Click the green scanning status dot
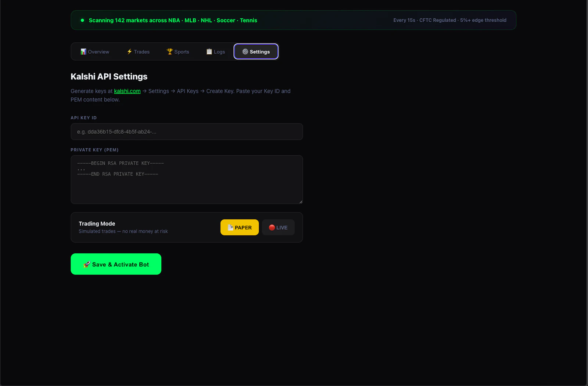 point(82,20)
